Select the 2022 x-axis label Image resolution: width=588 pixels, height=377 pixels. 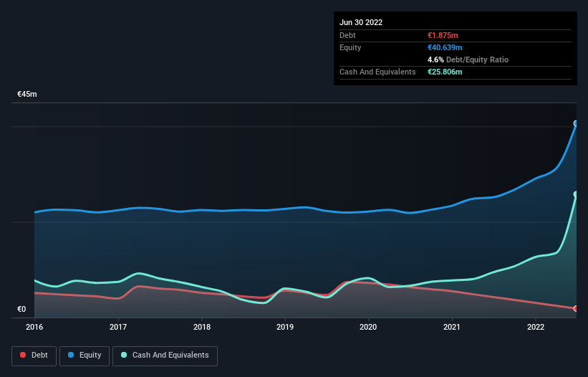click(536, 327)
